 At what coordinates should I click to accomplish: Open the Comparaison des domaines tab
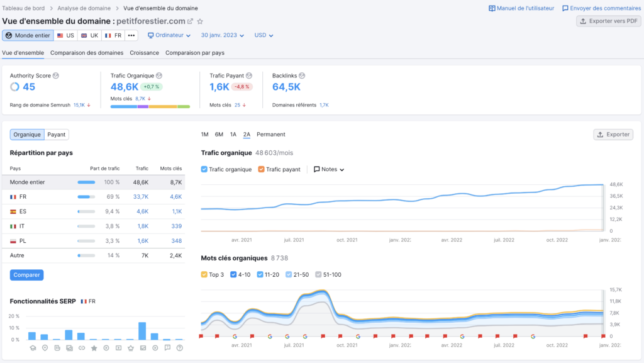pos(87,53)
